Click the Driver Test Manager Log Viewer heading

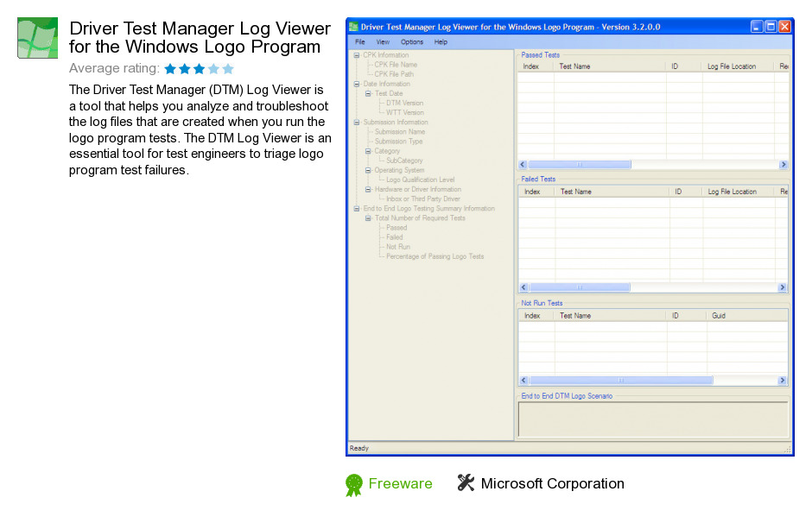click(200, 37)
